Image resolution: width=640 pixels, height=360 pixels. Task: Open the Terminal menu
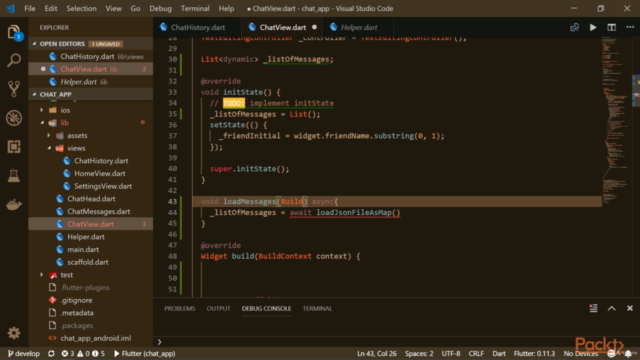[x=195, y=8]
